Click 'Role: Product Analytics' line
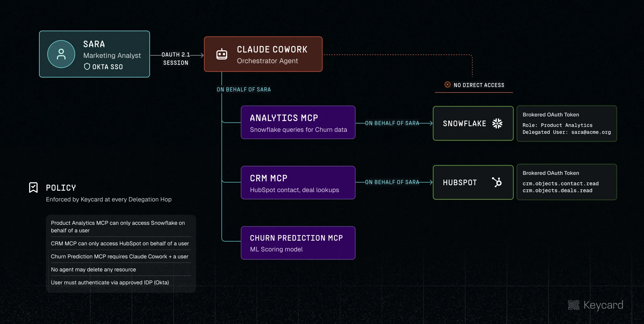 pos(557,125)
